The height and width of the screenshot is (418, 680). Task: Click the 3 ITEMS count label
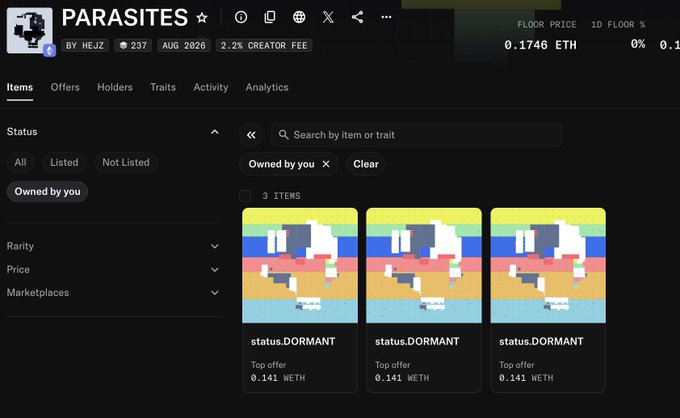281,196
